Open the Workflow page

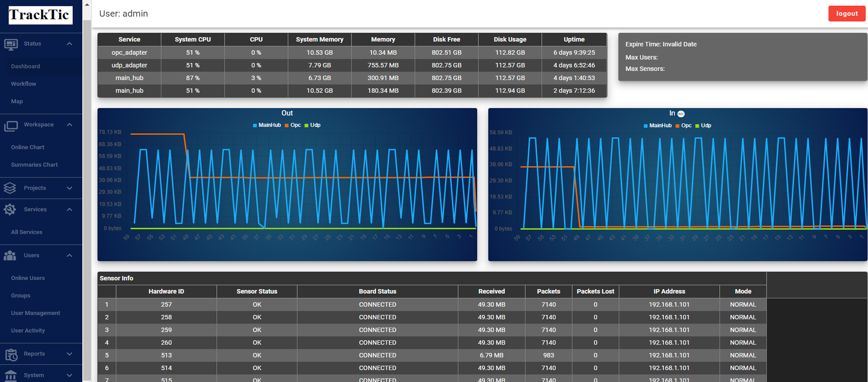(24, 84)
